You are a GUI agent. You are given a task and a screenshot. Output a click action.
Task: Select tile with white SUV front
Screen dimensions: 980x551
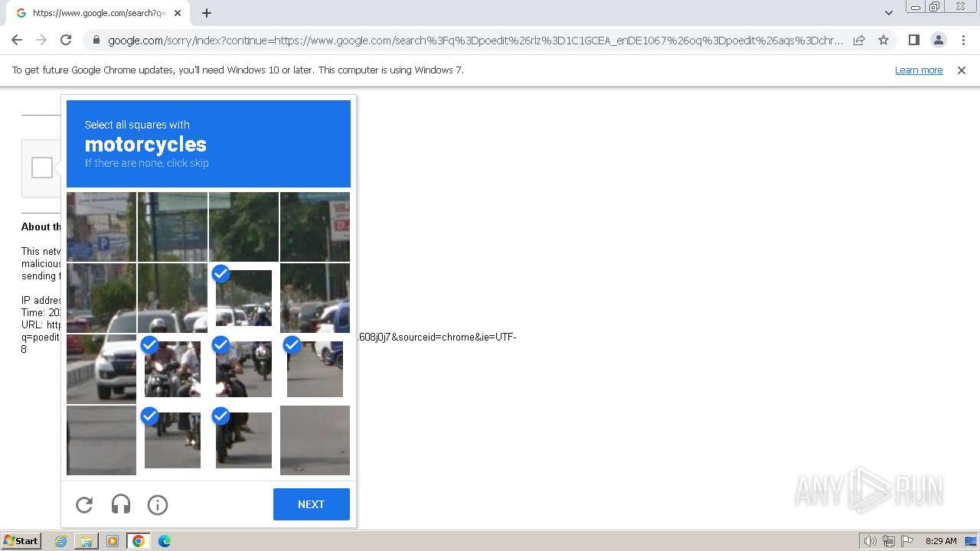(101, 369)
